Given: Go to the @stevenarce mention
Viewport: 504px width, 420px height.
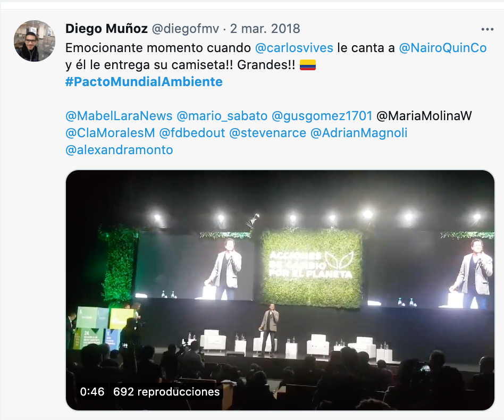Looking at the screenshot, I should click(267, 133).
